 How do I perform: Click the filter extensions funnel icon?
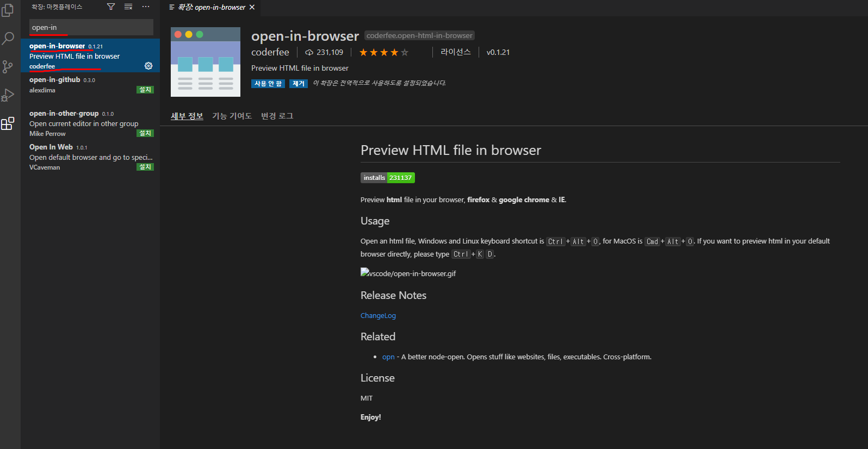(x=111, y=7)
